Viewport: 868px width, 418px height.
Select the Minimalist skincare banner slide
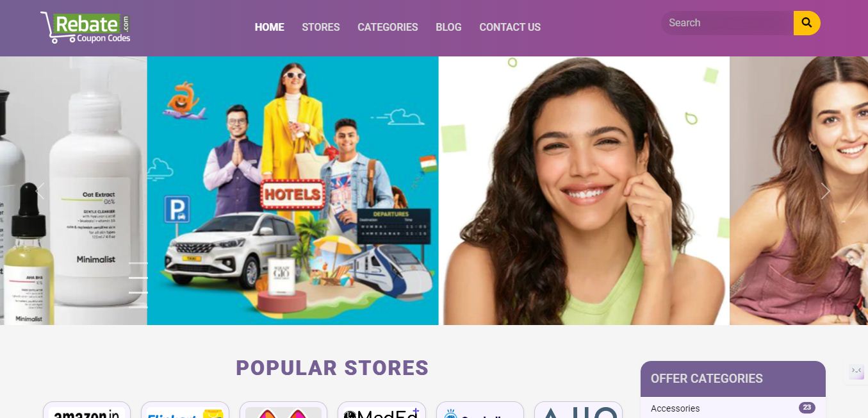pos(74,190)
